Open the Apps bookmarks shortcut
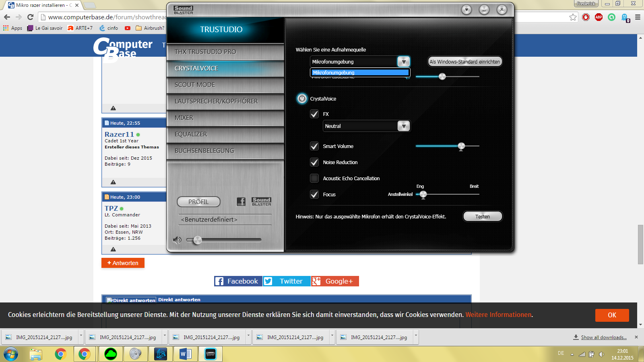Image resolution: width=644 pixels, height=362 pixels. pos(12,28)
